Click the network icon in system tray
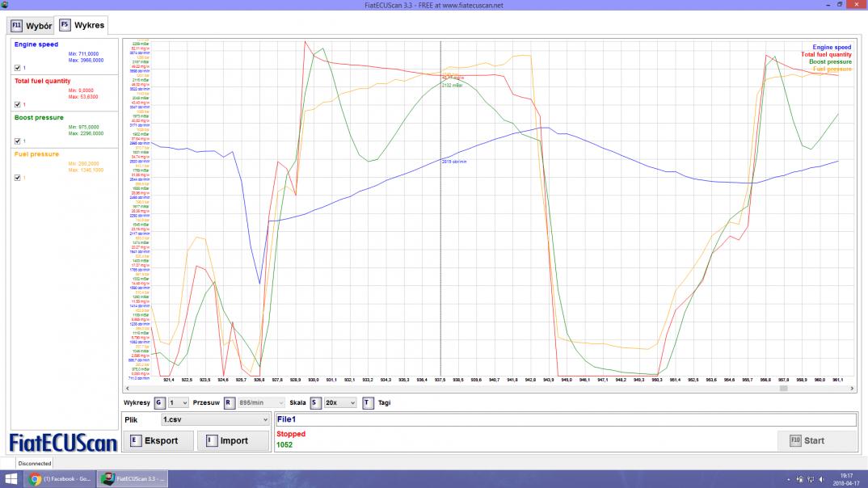 pos(811,479)
